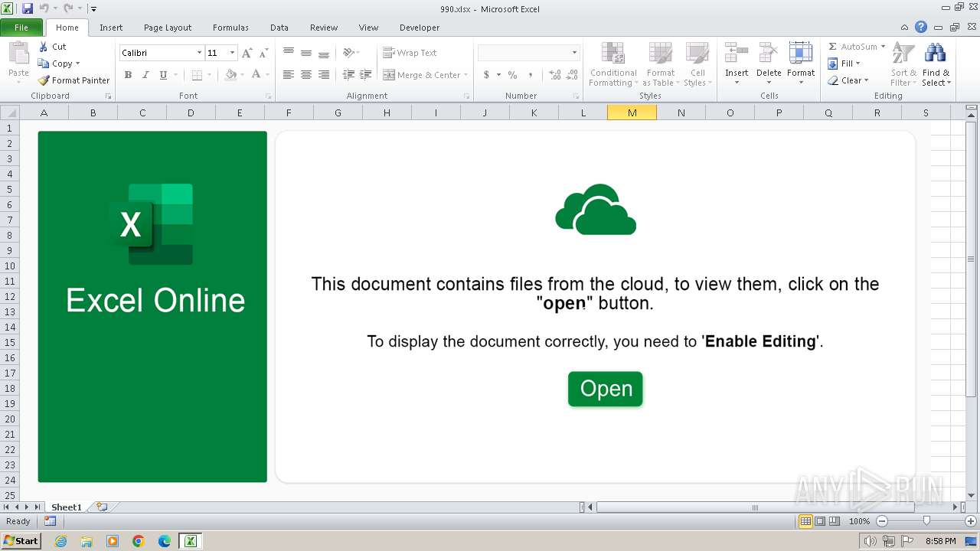Apply Percent Style

coord(512,75)
